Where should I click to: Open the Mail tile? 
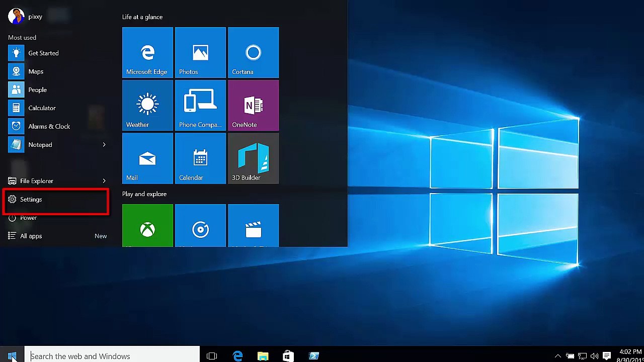[147, 158]
